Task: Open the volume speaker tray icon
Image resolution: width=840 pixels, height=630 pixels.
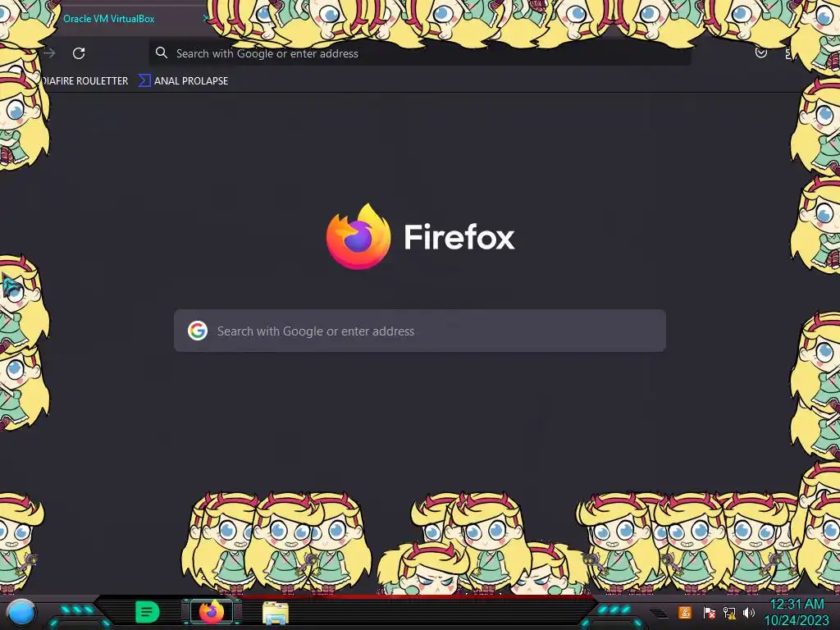Action: pos(748,612)
